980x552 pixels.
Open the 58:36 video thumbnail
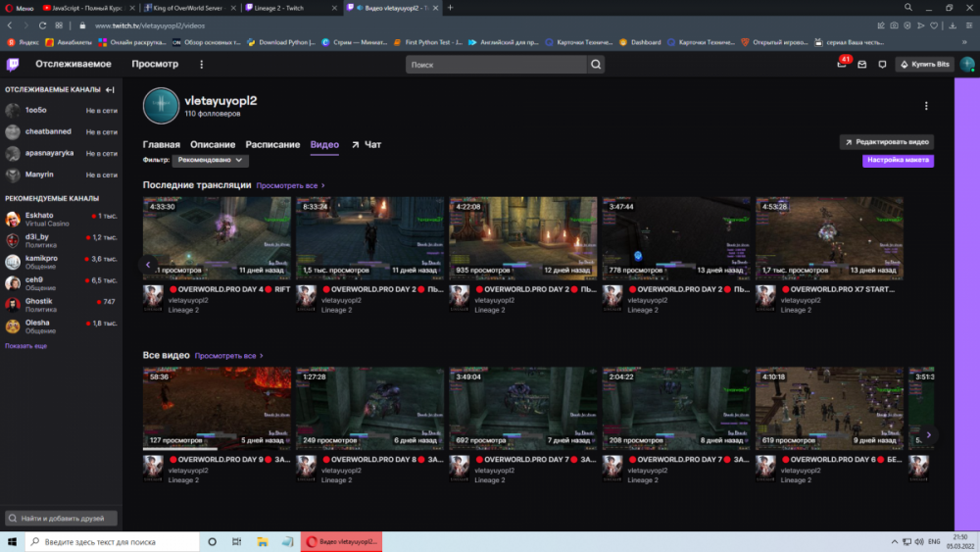coord(217,408)
